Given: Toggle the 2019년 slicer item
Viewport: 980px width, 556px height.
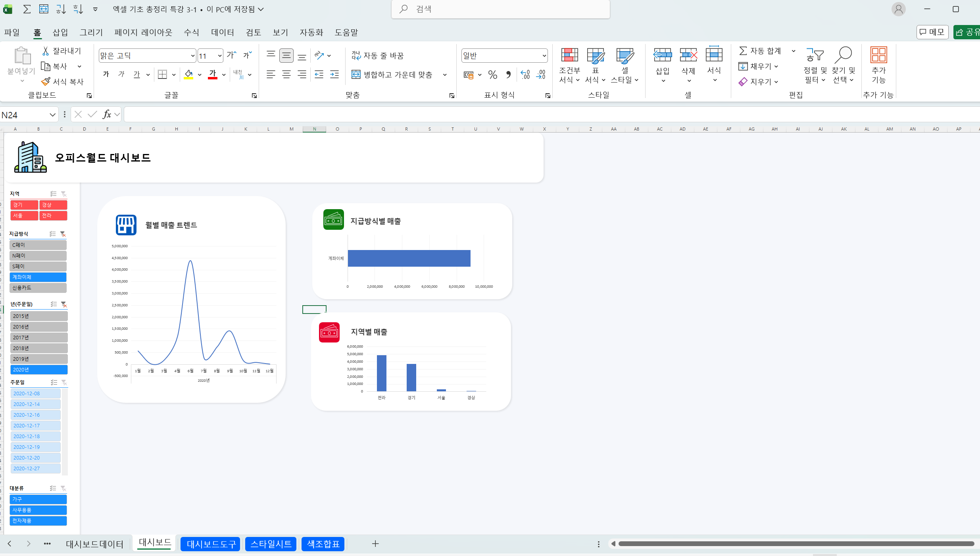Looking at the screenshot, I should click(x=39, y=359).
